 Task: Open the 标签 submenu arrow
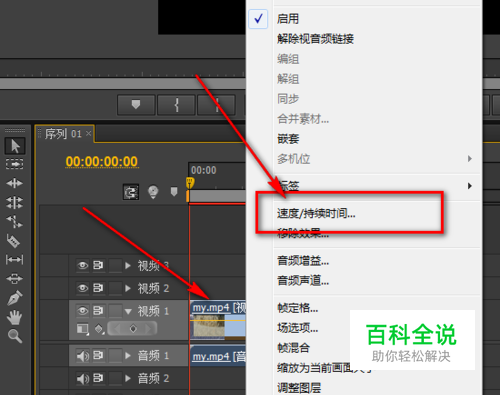[x=470, y=186]
